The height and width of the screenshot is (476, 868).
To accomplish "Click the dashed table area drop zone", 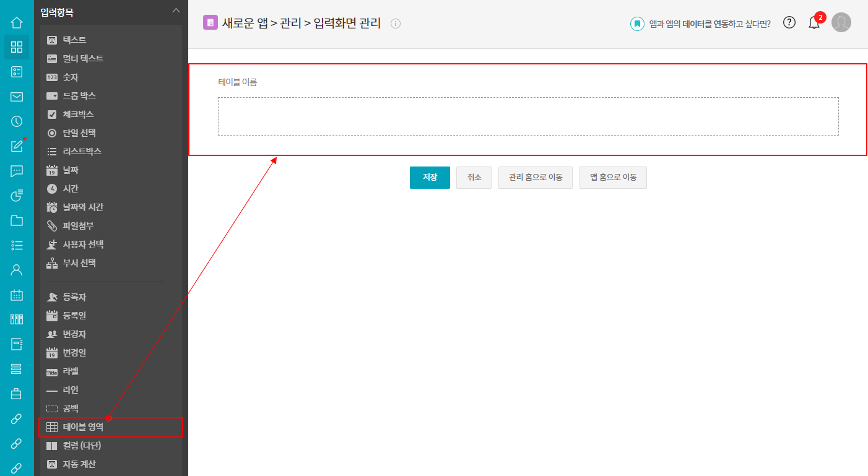I will (527, 116).
